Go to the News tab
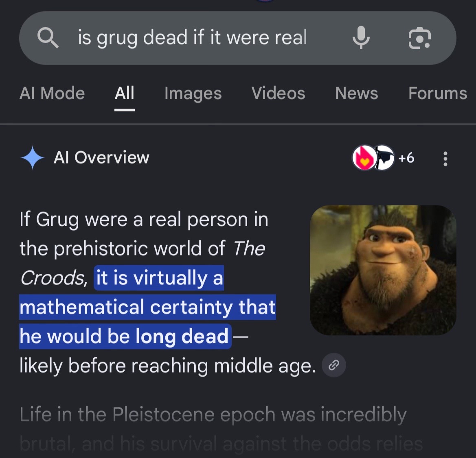476x458 pixels. click(x=357, y=93)
